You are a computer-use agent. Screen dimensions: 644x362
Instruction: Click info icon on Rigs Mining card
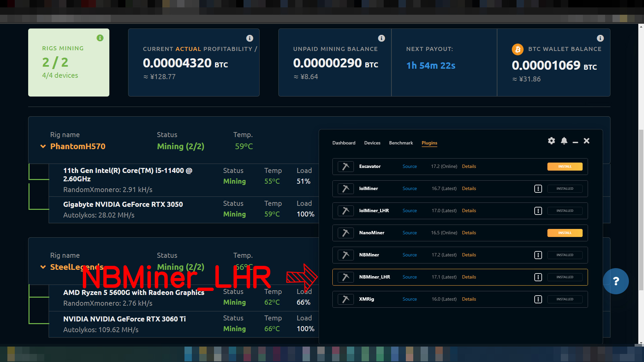(100, 38)
